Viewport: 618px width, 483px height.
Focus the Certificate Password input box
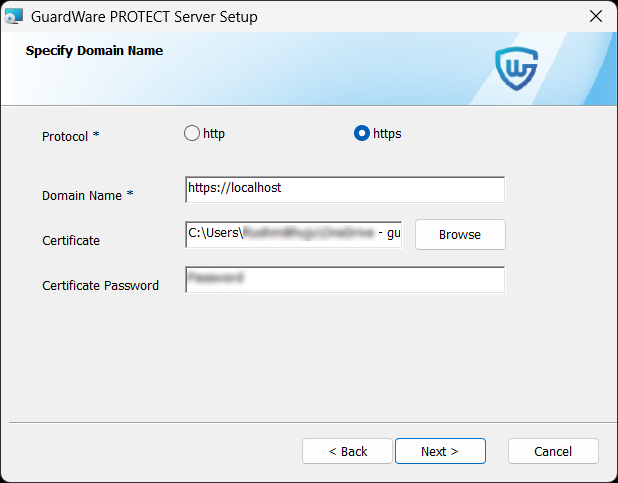[345, 280]
